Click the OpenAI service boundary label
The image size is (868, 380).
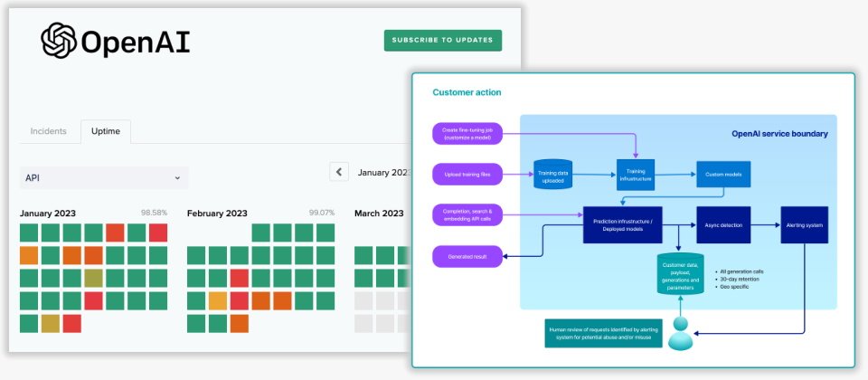click(780, 134)
